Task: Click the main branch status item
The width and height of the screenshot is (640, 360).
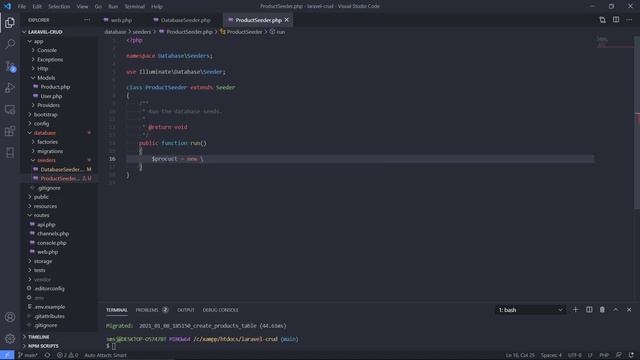Action: 28,355
